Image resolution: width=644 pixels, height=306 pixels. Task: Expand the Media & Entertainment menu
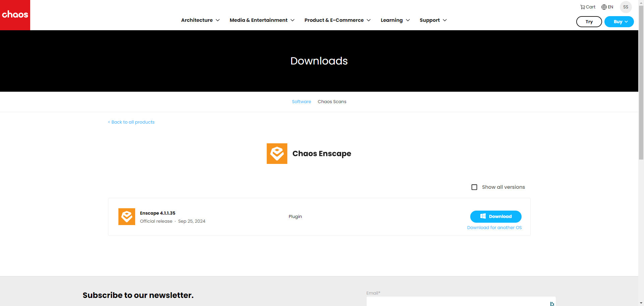point(262,20)
